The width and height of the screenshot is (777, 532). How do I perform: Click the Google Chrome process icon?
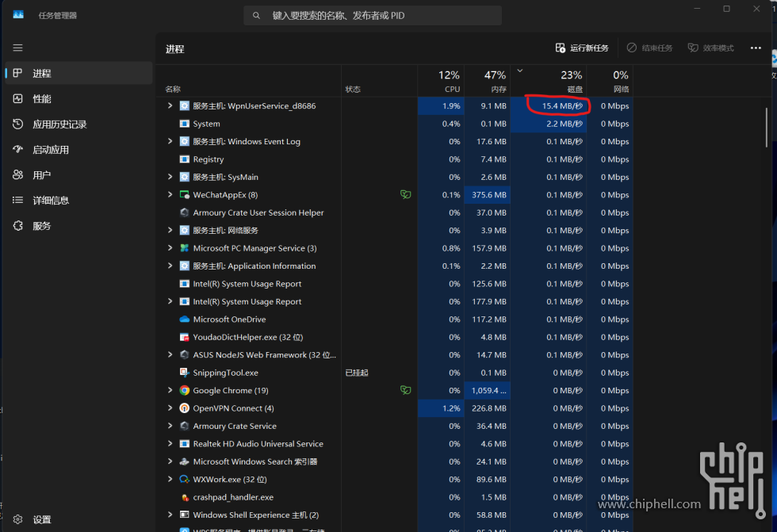coord(184,390)
